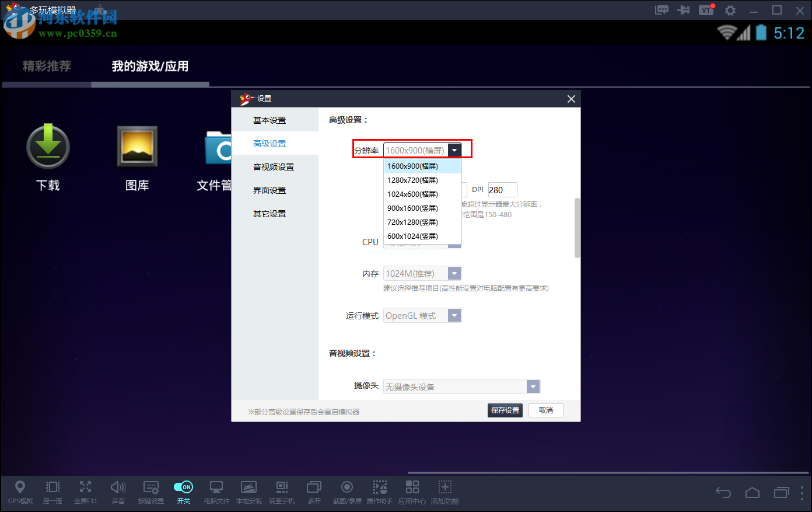Open 应用中心 app center
Image resolution: width=812 pixels, height=512 pixels.
click(412, 492)
